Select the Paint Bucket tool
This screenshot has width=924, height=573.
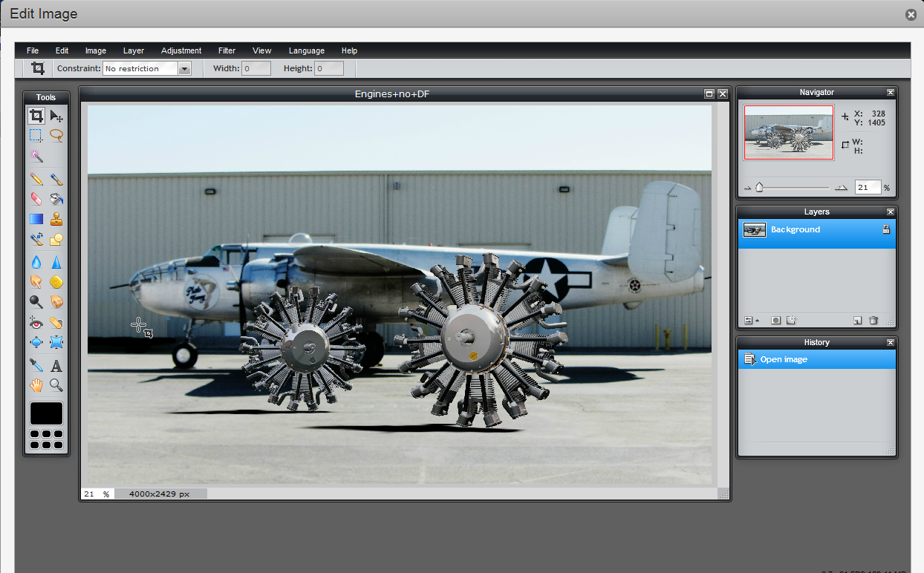[56, 198]
